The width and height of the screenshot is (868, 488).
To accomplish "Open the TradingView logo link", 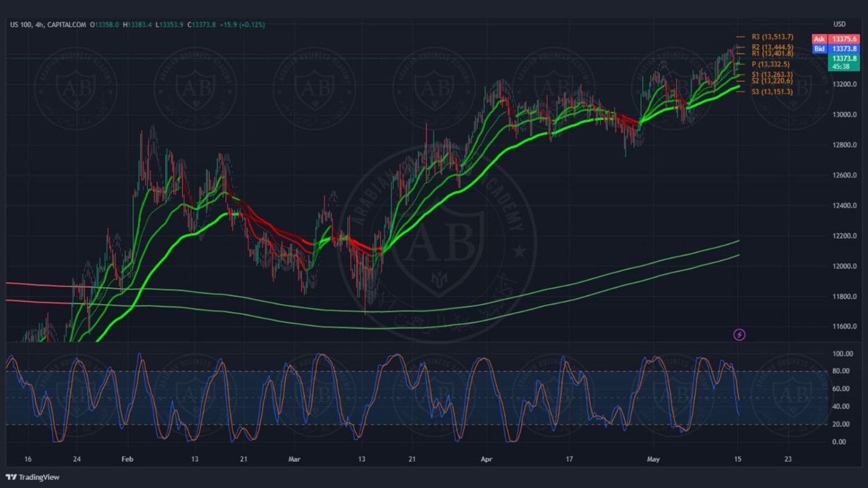I will 33,477.
